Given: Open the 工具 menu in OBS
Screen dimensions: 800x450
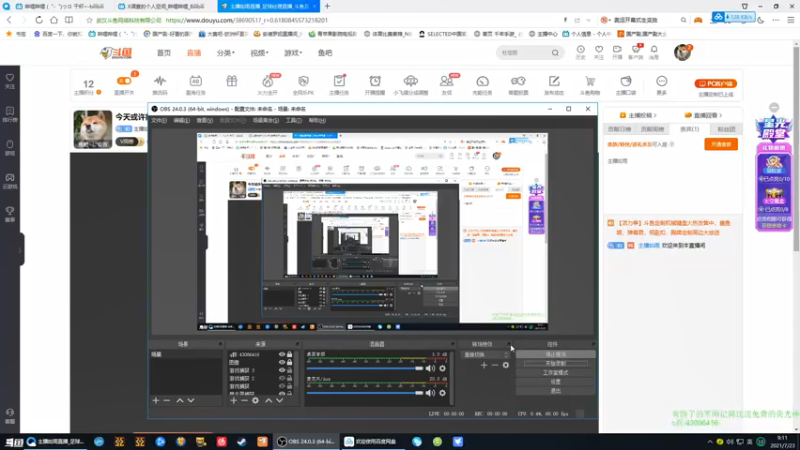Looking at the screenshot, I should pyautogui.click(x=293, y=120).
